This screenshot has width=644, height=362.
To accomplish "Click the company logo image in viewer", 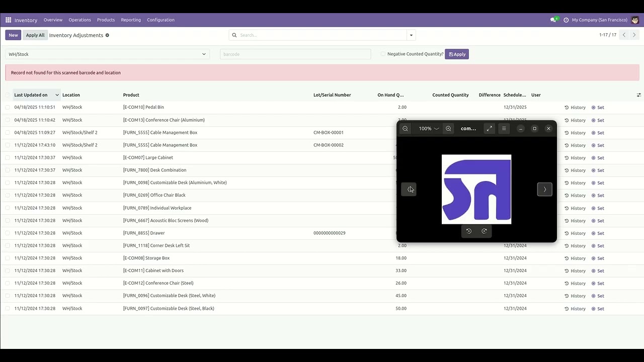I will click(x=476, y=189).
